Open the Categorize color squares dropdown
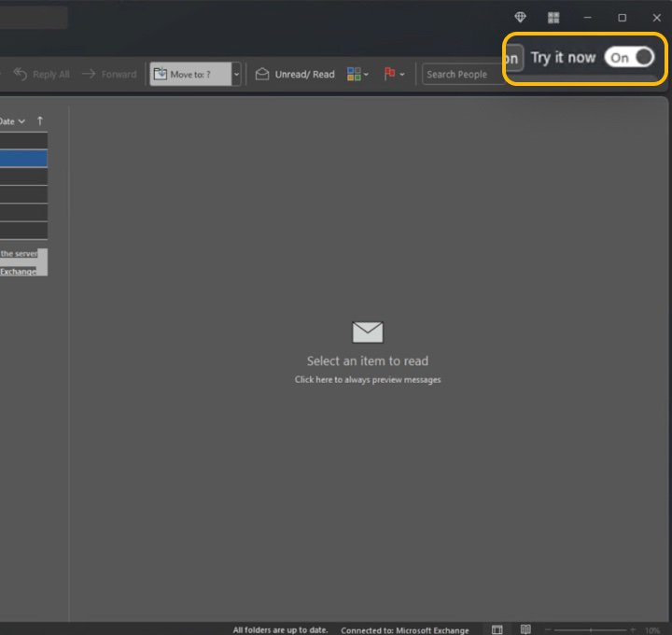The width and height of the screenshot is (672, 635). [x=357, y=75]
